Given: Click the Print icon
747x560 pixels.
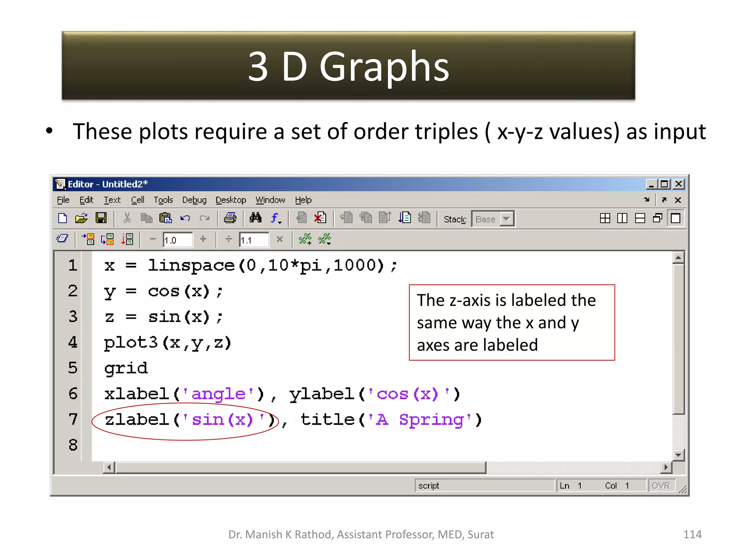Looking at the screenshot, I should (230, 218).
